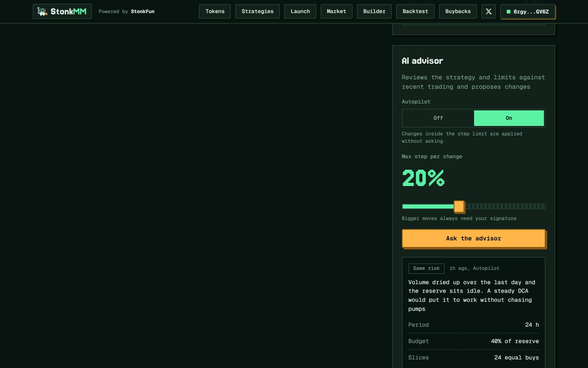Switch to Backtest
The width and height of the screenshot is (588, 368).
point(416,11)
